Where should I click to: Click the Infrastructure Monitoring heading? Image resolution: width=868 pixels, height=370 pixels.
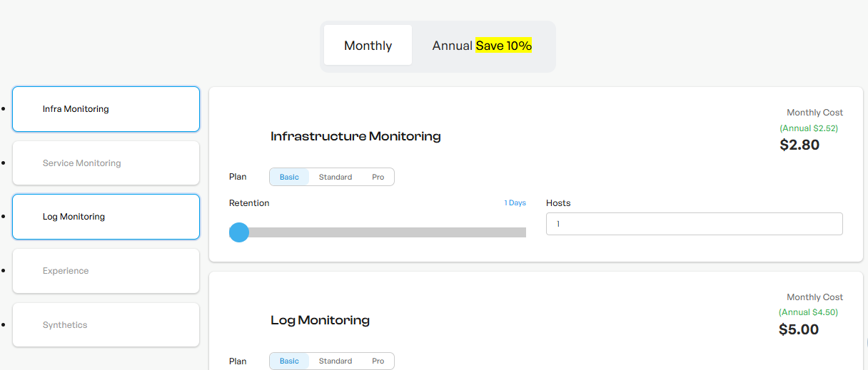355,136
